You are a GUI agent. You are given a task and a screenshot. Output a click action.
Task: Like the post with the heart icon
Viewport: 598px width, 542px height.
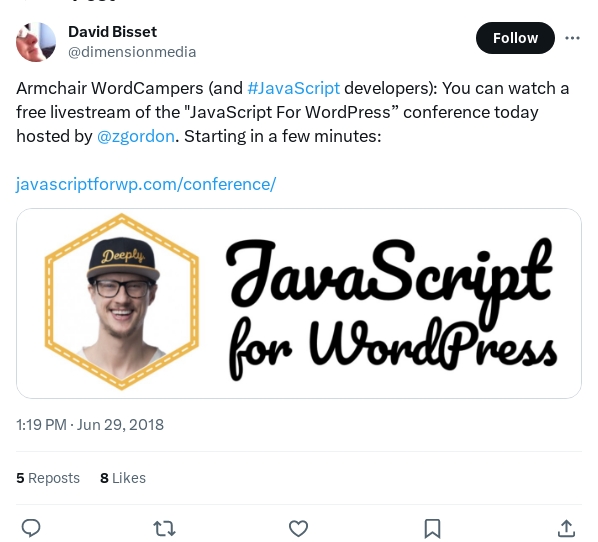click(x=298, y=529)
